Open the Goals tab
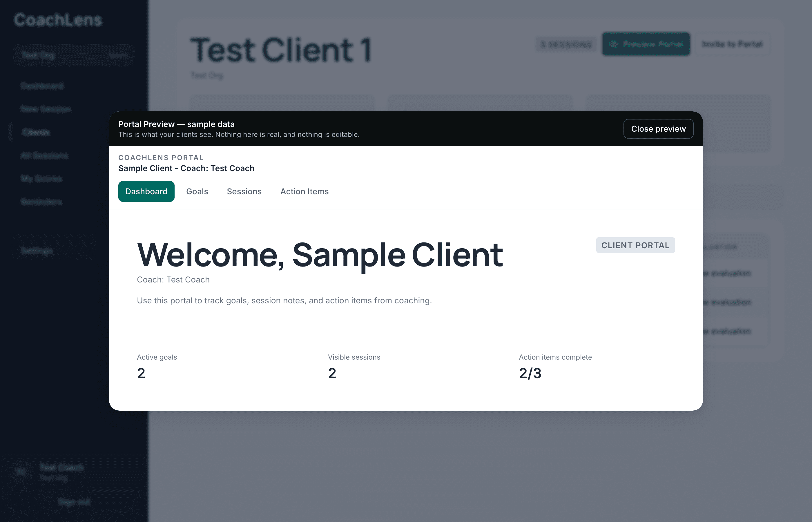Screen dimensions: 812x522 pos(197,191)
